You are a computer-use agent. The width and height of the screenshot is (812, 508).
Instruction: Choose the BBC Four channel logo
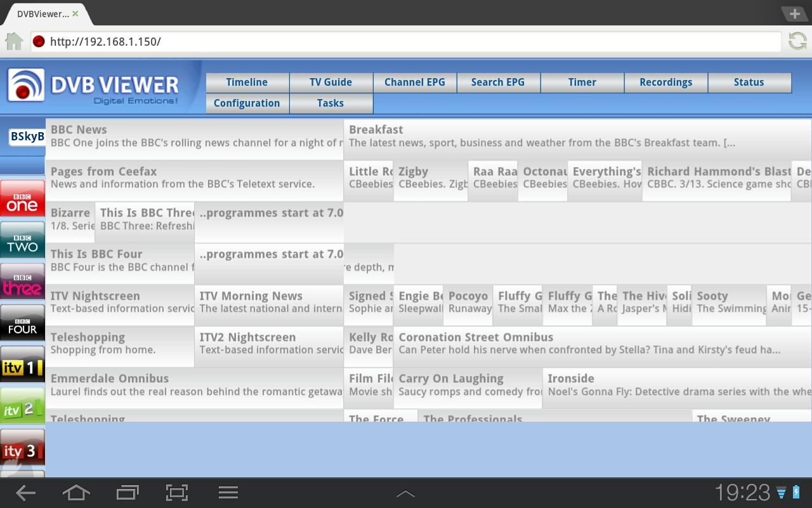coord(22,323)
